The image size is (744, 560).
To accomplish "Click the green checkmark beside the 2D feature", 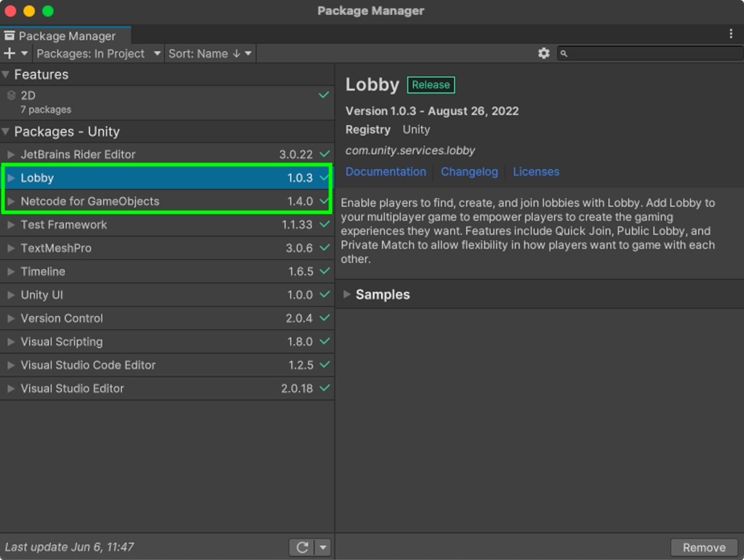I will click(324, 95).
